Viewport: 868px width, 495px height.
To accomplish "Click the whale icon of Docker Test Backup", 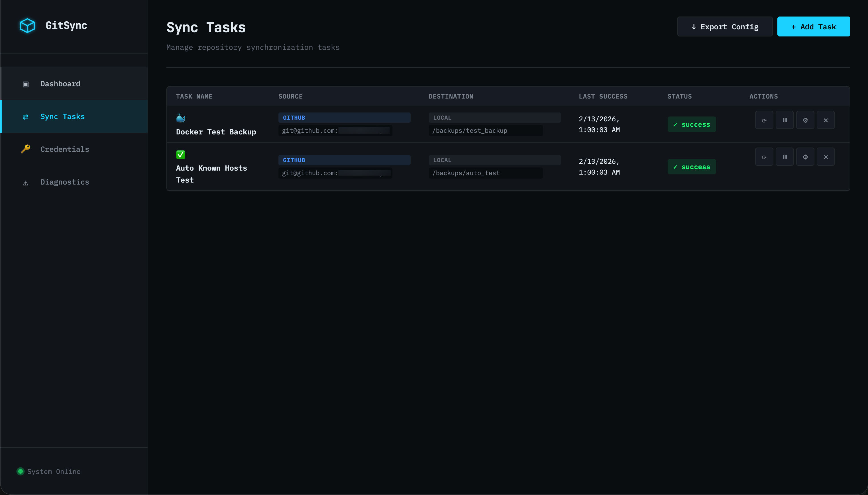I will click(x=181, y=118).
